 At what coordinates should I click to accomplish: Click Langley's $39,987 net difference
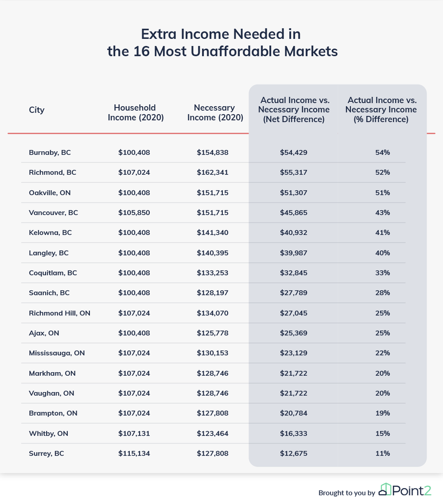click(x=293, y=253)
